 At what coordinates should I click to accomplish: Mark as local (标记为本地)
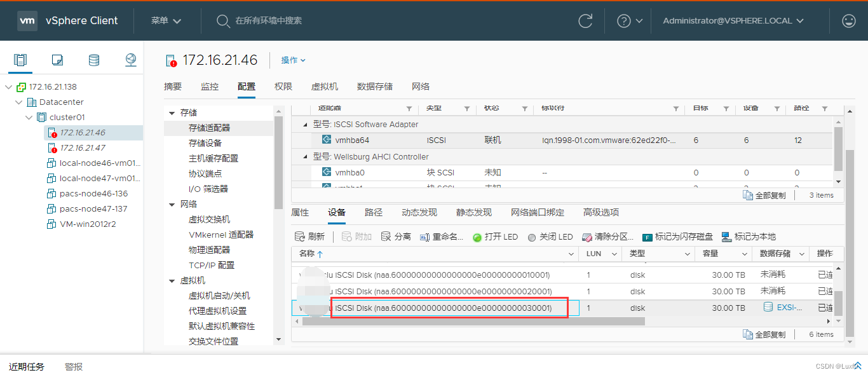click(x=749, y=236)
